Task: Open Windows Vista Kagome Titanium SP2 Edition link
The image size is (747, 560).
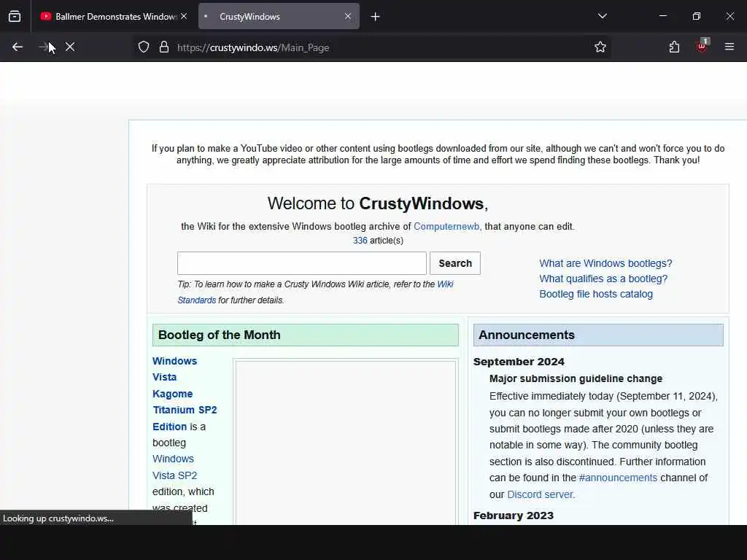Action: [185, 393]
